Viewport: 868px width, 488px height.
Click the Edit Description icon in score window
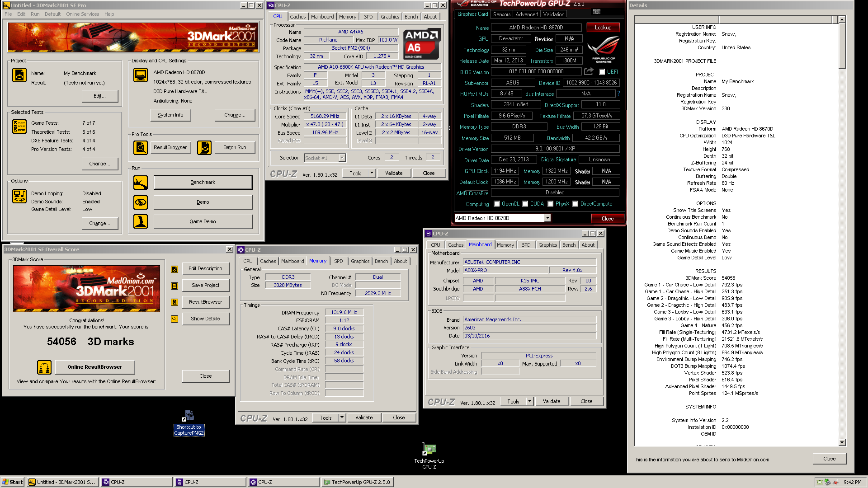point(175,269)
